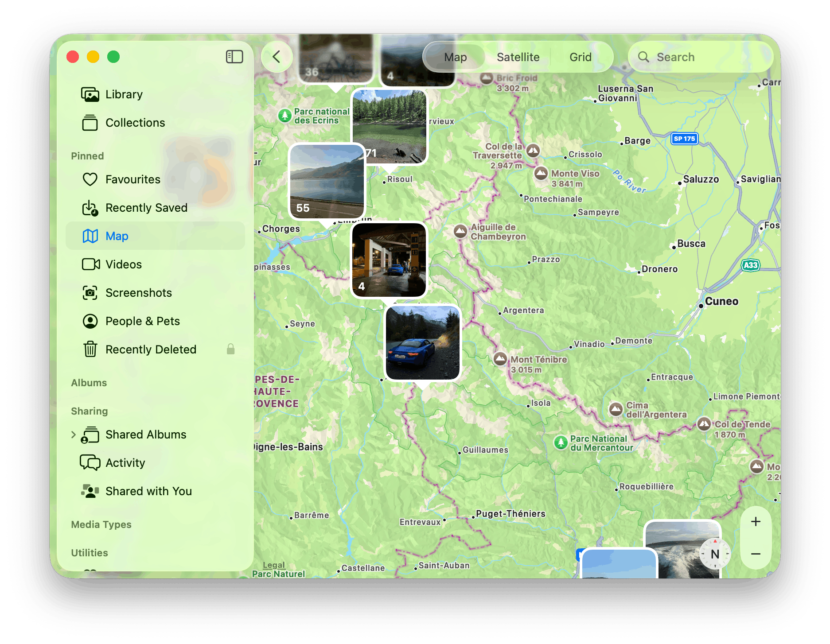Zoom out with the minus button

pyautogui.click(x=756, y=554)
